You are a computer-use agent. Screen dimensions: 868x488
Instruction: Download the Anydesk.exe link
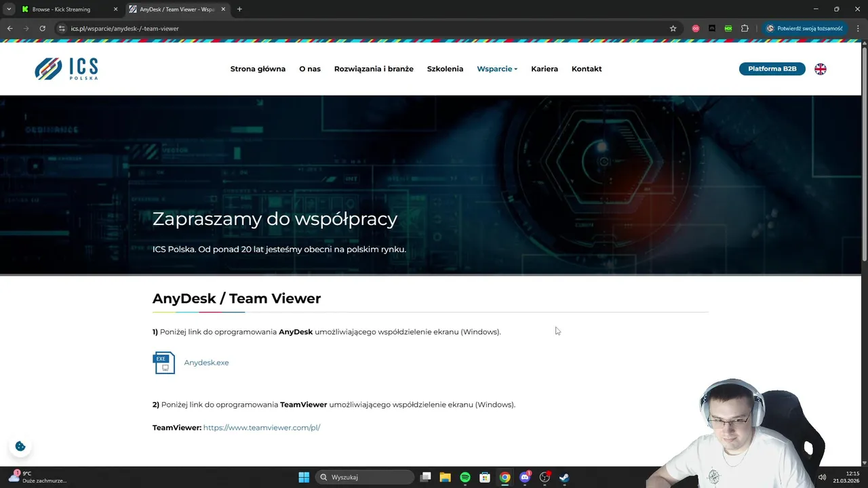pos(206,363)
